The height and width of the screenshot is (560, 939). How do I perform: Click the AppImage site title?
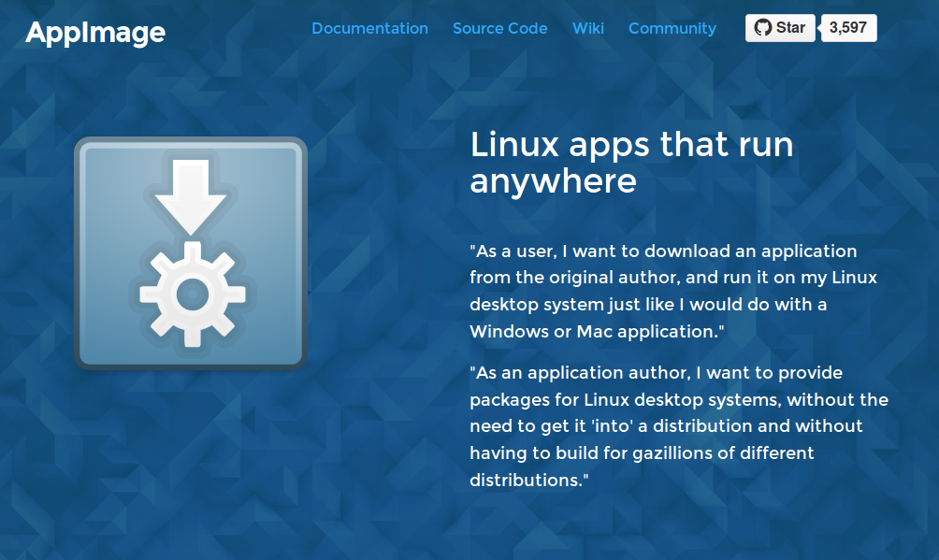95,33
